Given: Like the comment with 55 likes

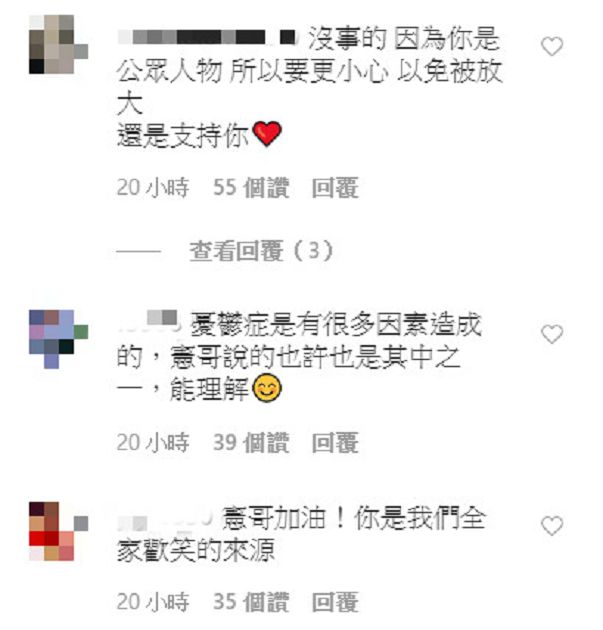Looking at the screenshot, I should [x=552, y=46].
